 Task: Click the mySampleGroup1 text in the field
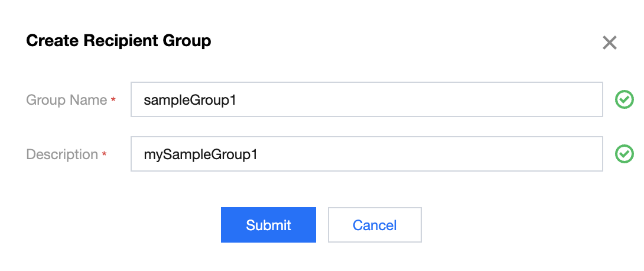(201, 154)
